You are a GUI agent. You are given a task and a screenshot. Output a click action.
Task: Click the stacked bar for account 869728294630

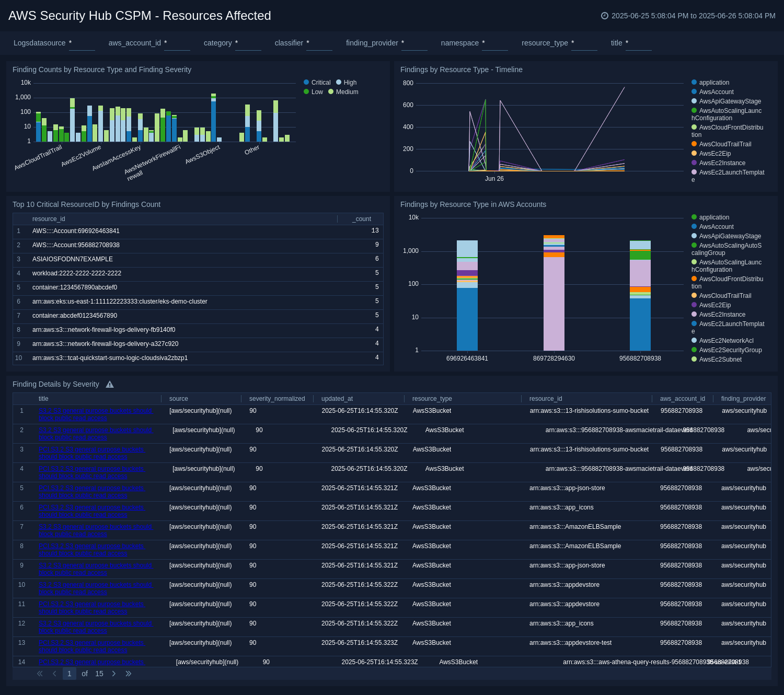tap(554, 293)
